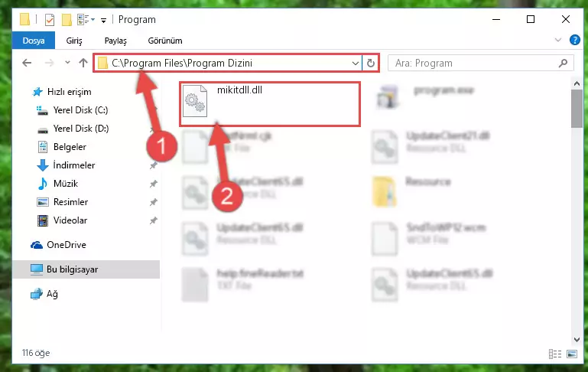This screenshot has height=372, width=588.
Task: Click the search magnifier icon
Action: (x=563, y=63)
